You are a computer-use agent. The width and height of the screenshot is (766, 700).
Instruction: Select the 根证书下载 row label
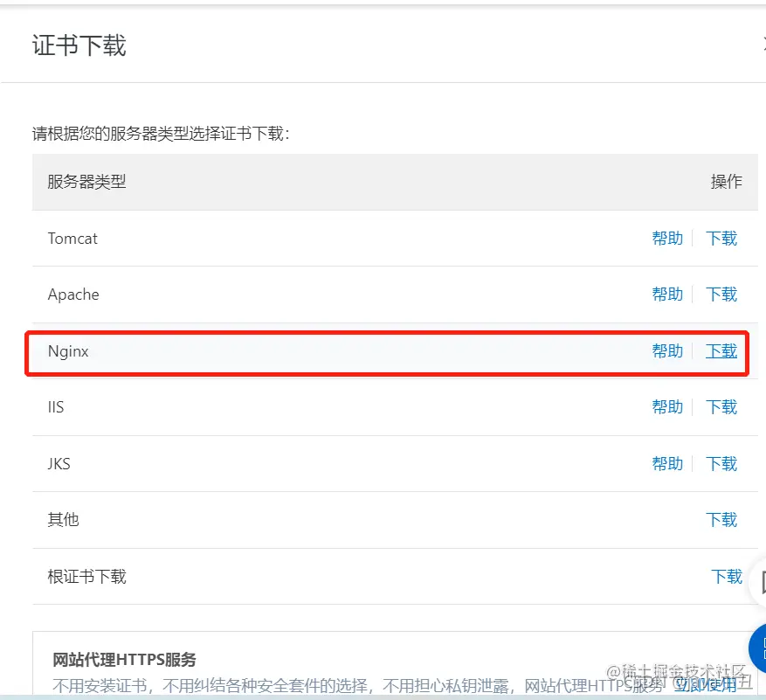pos(87,577)
